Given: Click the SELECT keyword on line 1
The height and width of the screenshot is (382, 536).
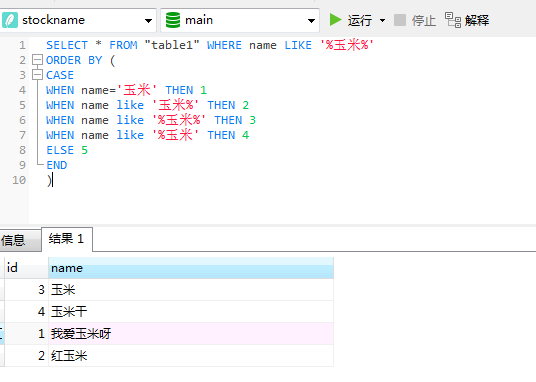Looking at the screenshot, I should click(67, 45).
